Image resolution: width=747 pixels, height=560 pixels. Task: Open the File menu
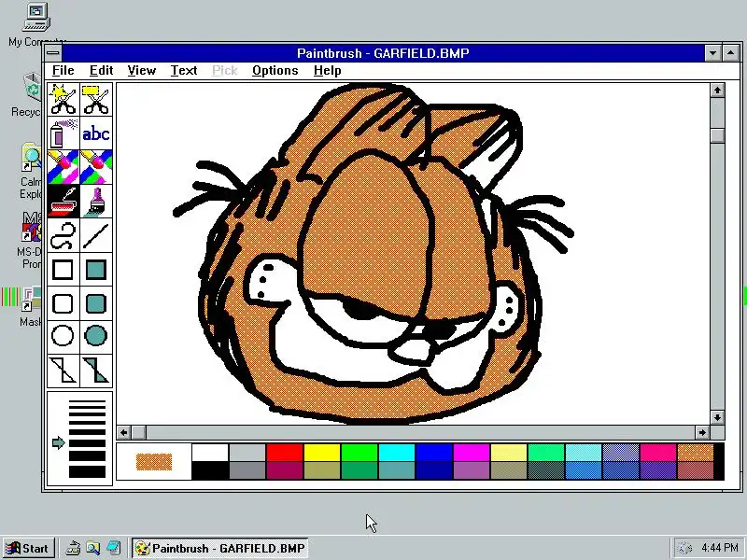pos(63,71)
